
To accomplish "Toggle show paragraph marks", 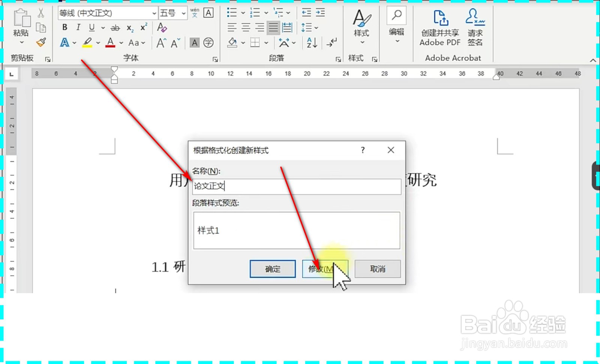I will coord(331,42).
